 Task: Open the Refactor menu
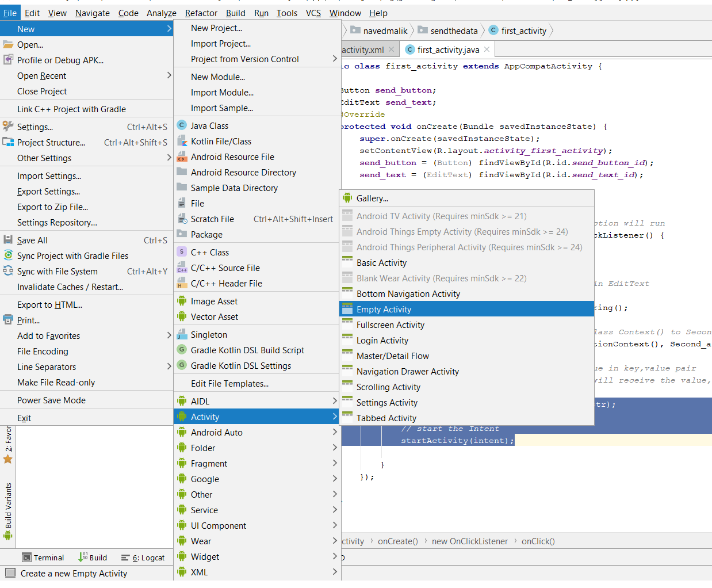pyautogui.click(x=201, y=13)
